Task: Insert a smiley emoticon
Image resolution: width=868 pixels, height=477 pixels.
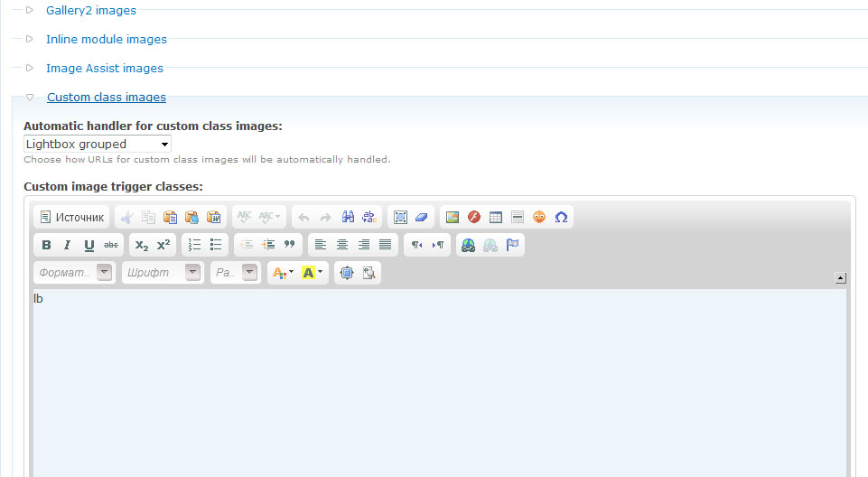Action: click(539, 218)
